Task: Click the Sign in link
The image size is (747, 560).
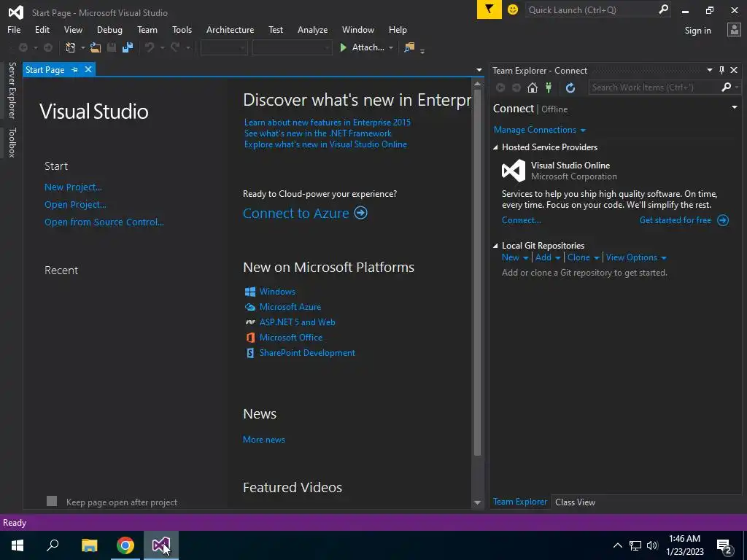Action: (x=697, y=31)
